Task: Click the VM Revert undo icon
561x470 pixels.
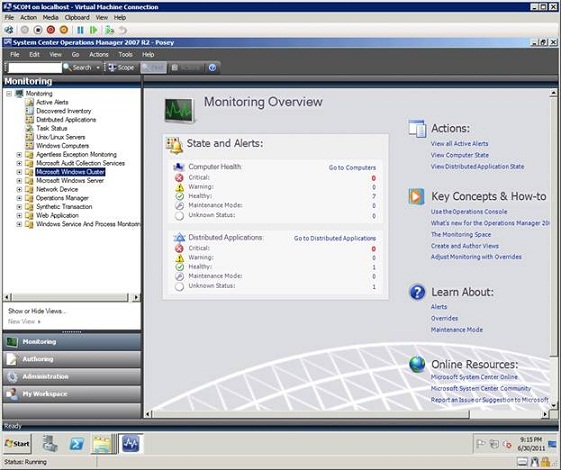Action: click(x=123, y=30)
